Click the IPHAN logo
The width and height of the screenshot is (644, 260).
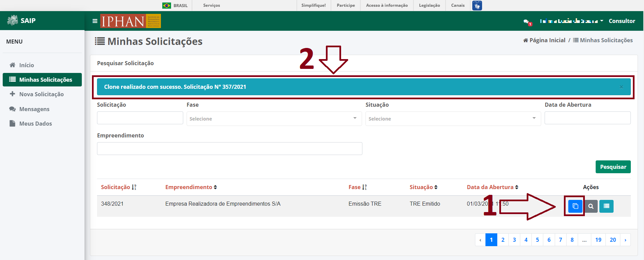[130, 21]
